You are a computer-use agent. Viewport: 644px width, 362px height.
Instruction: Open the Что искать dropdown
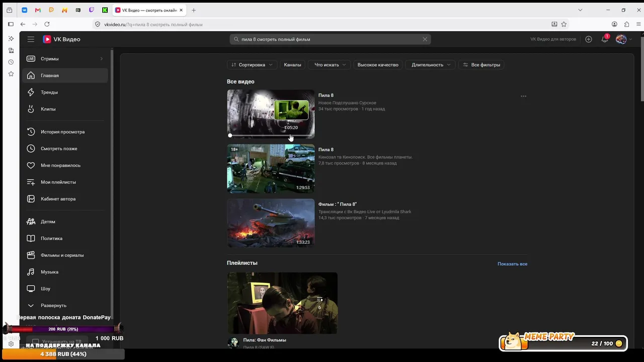330,65
